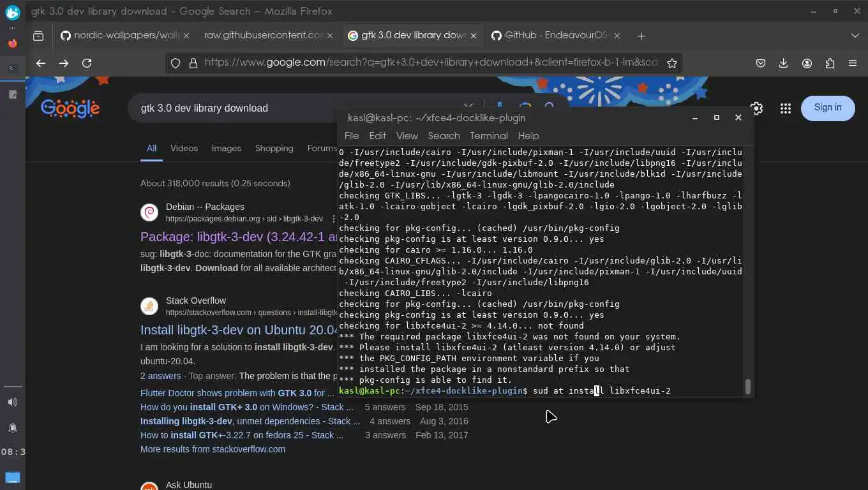The width and height of the screenshot is (868, 490).
Task: Open the volume control in the side panel
Action: point(12,402)
